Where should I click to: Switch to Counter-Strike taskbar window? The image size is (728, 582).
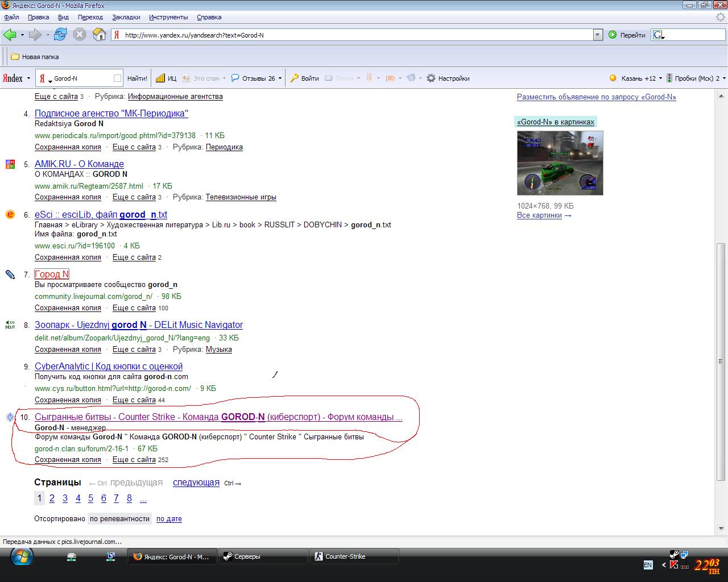pos(354,556)
